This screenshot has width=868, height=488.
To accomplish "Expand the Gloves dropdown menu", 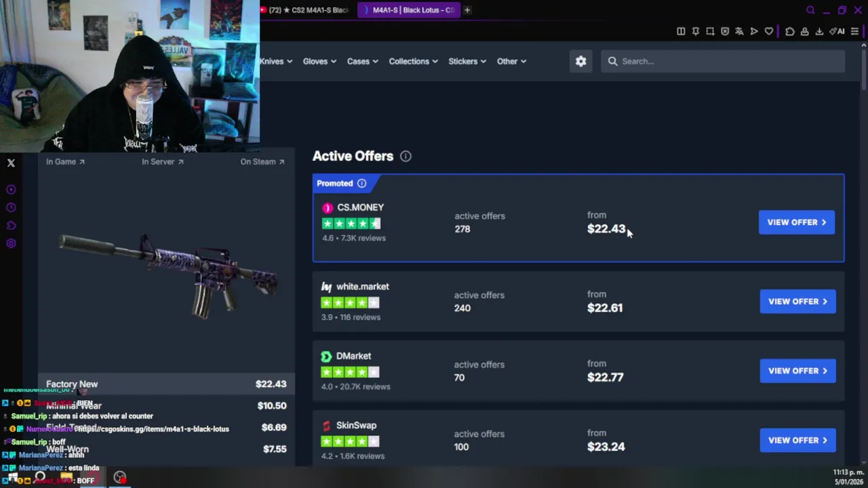I will coord(319,61).
